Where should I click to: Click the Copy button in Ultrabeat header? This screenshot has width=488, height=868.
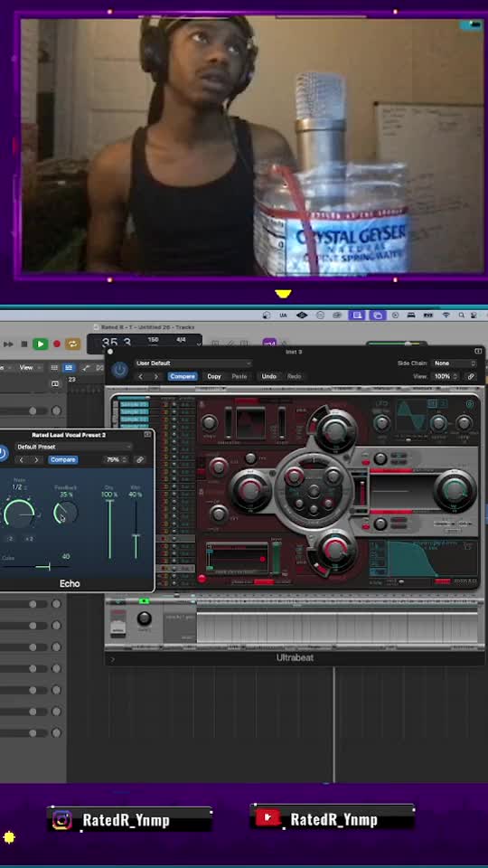[x=214, y=376]
